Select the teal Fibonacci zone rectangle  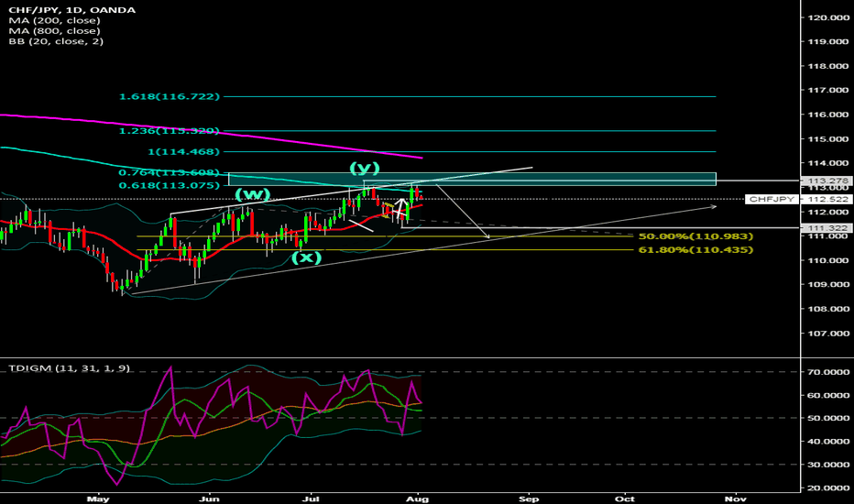coord(472,180)
